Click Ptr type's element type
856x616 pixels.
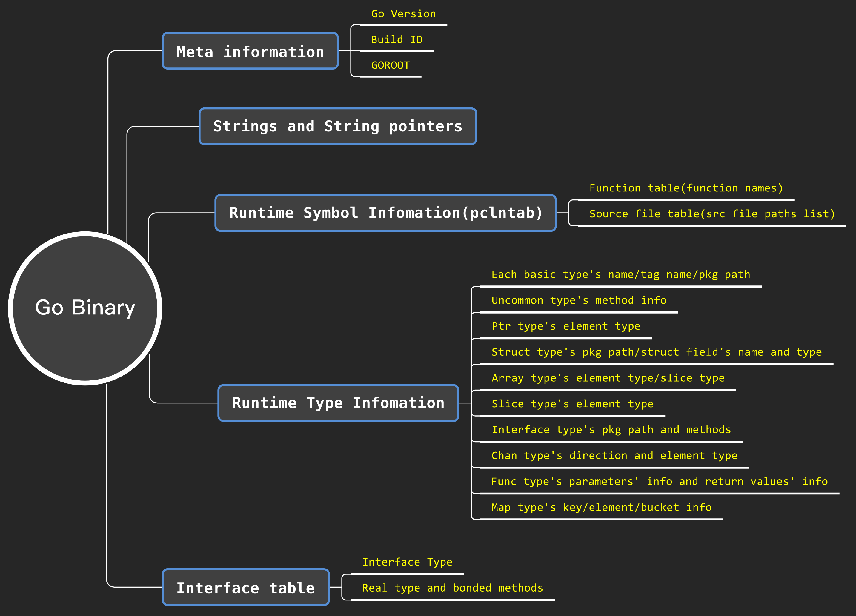tap(566, 326)
